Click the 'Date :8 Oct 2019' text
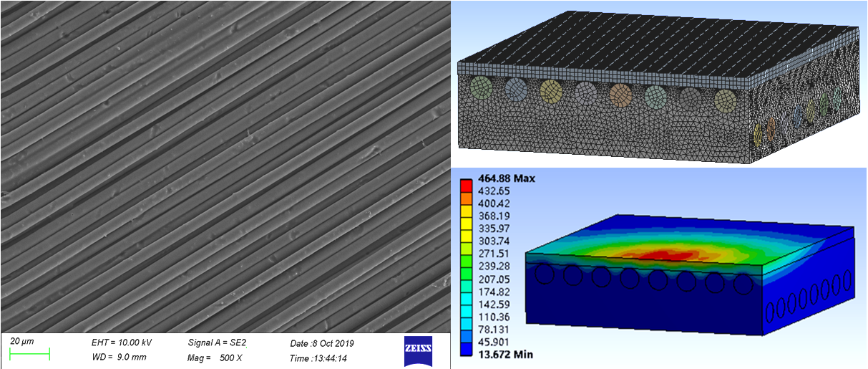The width and height of the screenshot is (868, 369). 322,343
